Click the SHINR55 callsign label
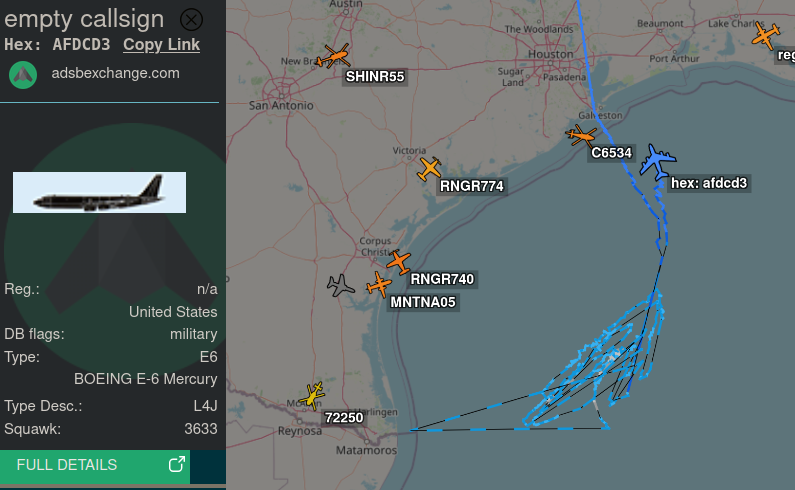This screenshot has height=490, width=795. point(375,77)
